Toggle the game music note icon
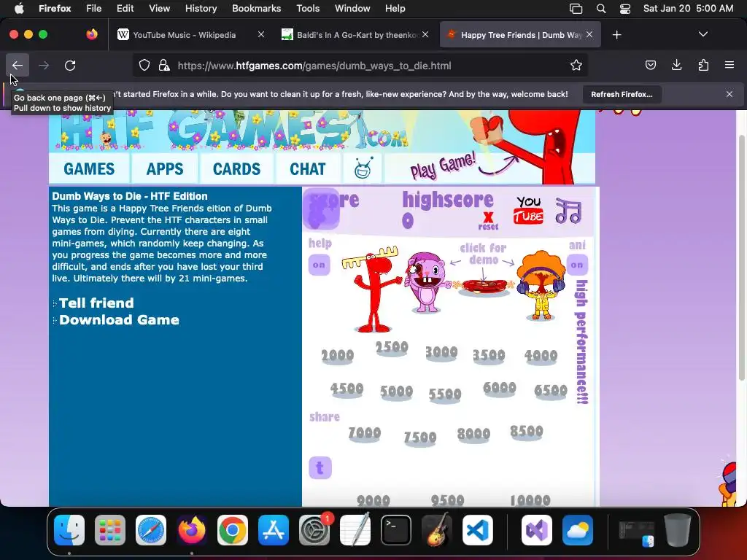The image size is (747, 560). tap(568, 211)
